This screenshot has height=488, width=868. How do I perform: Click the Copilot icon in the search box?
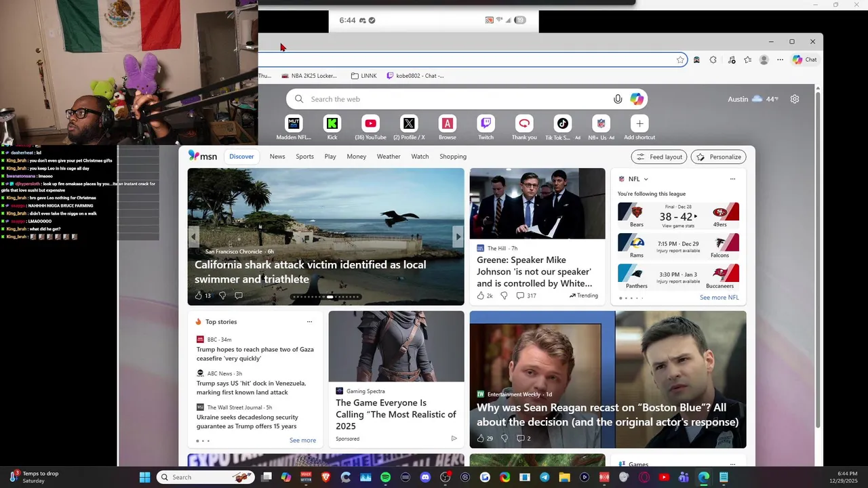(637, 99)
